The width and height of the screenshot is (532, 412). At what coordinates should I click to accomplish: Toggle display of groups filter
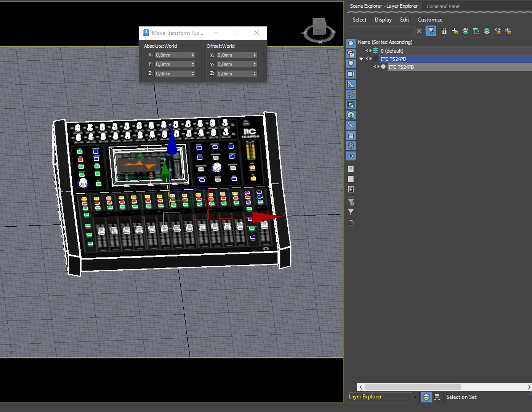tap(351, 105)
